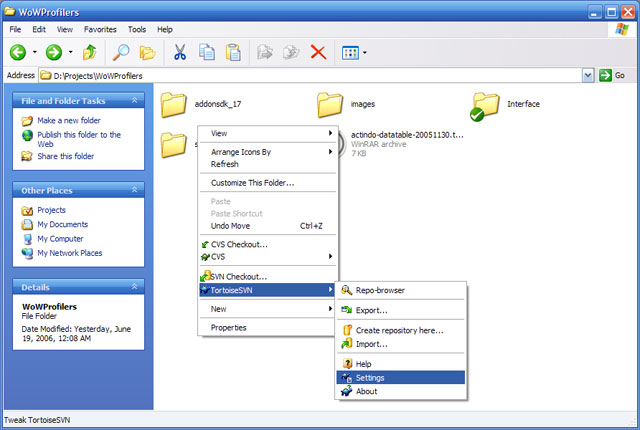Choose Export in TortoiseSVN submenu
This screenshot has height=430, width=640.
(x=401, y=310)
